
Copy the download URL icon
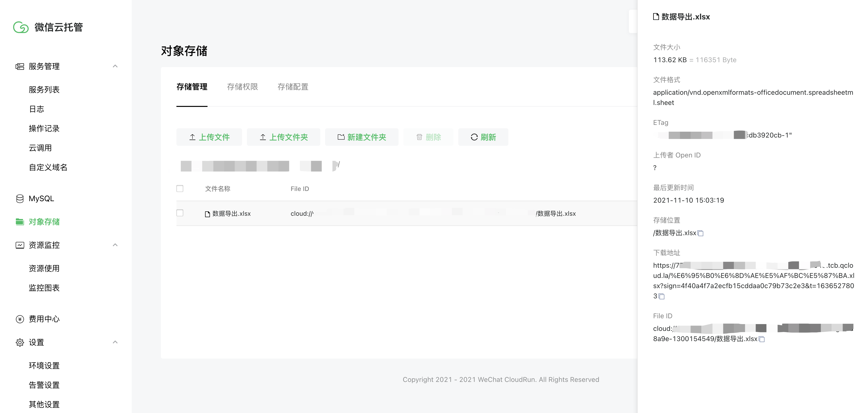coord(661,296)
